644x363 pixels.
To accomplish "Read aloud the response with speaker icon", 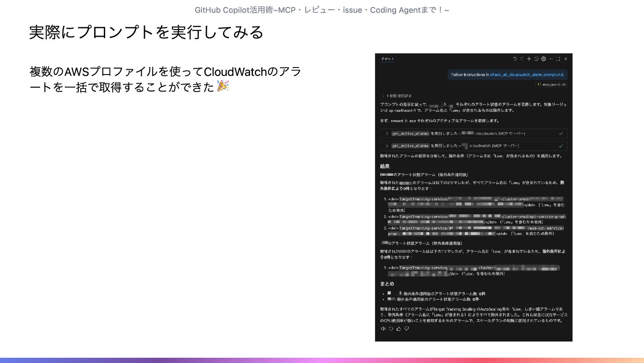I will pyautogui.click(x=383, y=328).
